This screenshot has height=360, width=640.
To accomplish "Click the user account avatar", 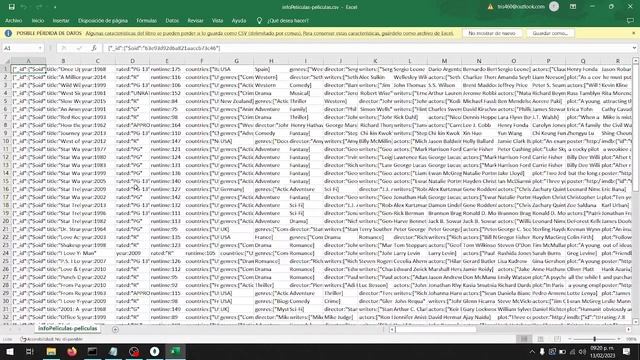I will (x=554, y=7).
